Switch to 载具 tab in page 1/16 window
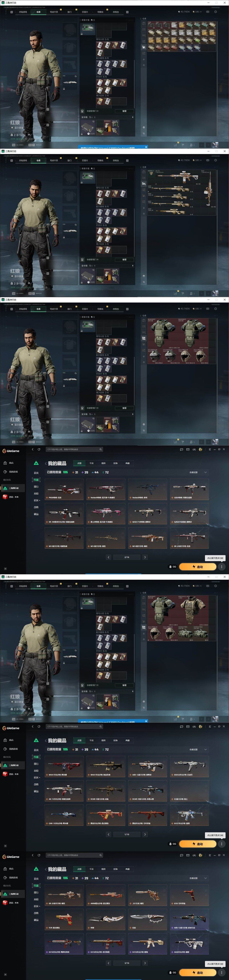Viewport: 229px width, 980px height. coord(104,741)
